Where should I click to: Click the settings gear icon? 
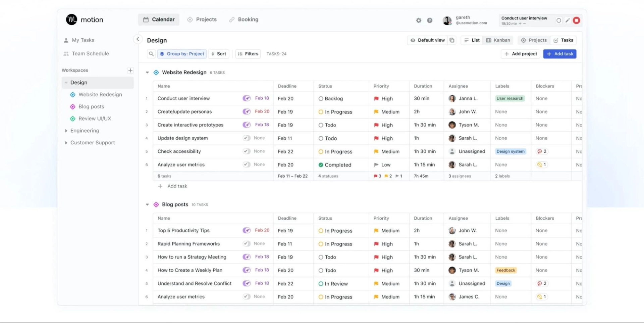tap(418, 20)
